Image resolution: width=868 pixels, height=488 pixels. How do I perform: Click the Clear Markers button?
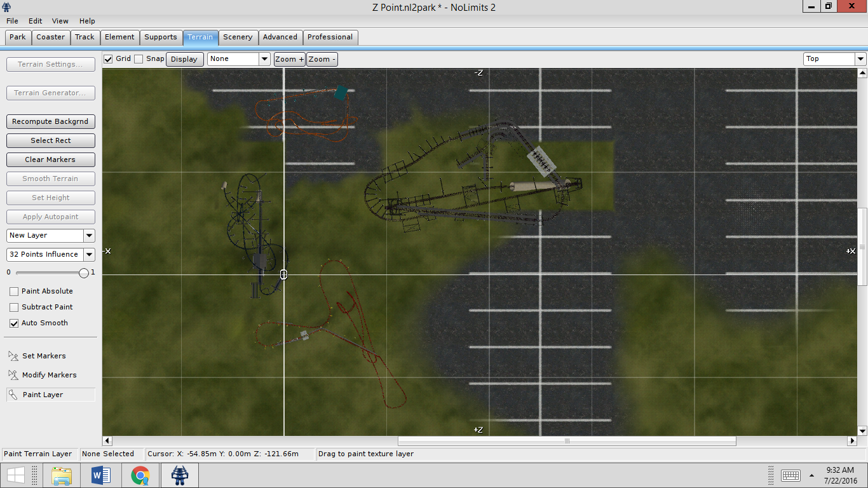tap(50, 159)
